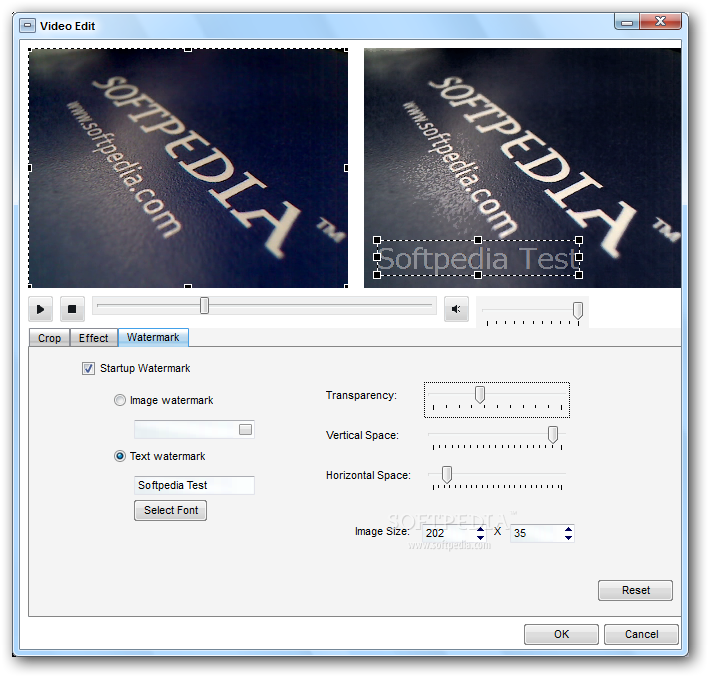This screenshot has height=677, width=709.
Task: Click the Stop playback button
Action: (x=72, y=309)
